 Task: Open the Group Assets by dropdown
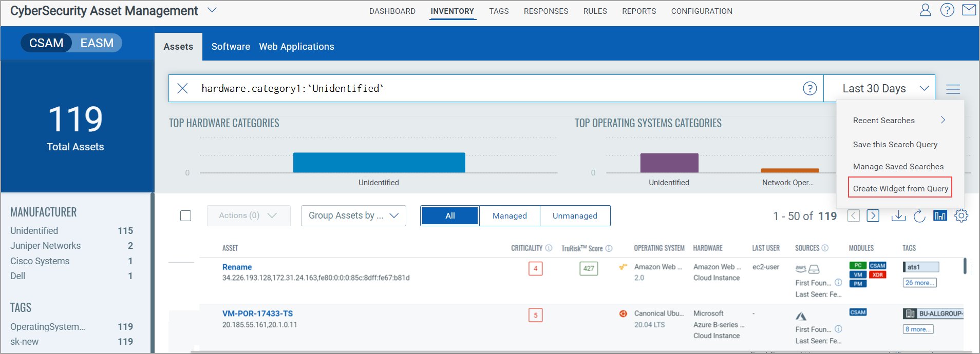(353, 215)
